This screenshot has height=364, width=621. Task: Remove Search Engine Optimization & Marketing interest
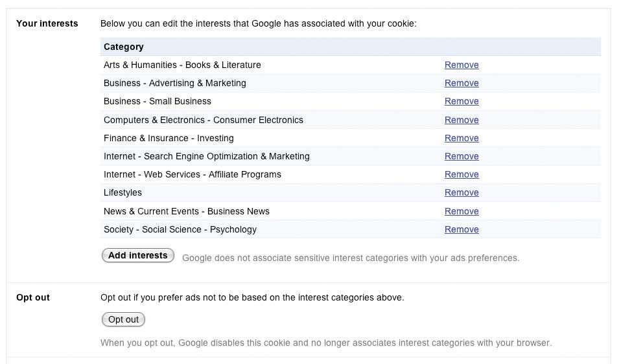462,156
